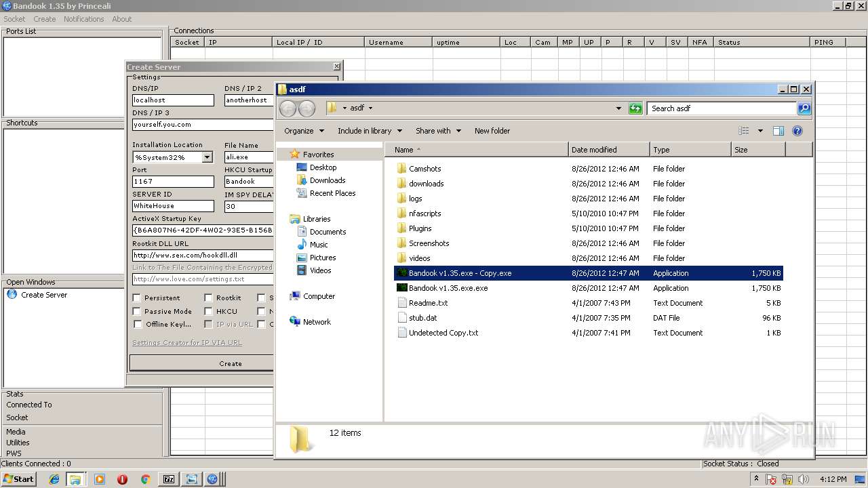Screen dimensions: 868x488
Task: Enable the Persistent checkbox
Action: [x=137, y=298]
